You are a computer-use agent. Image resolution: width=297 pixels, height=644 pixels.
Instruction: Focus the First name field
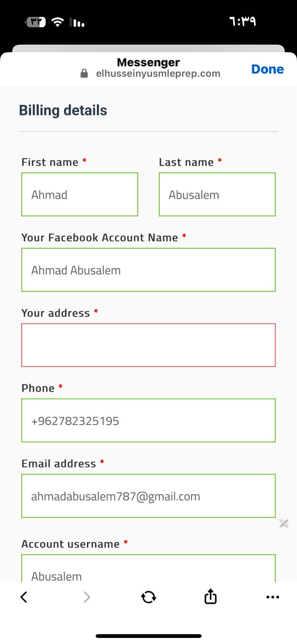point(80,194)
